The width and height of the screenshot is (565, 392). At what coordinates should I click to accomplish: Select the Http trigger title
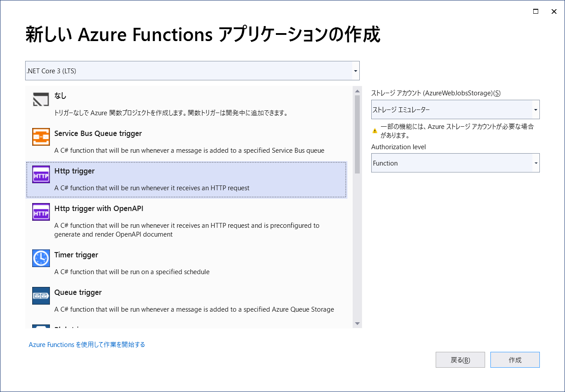click(x=75, y=171)
